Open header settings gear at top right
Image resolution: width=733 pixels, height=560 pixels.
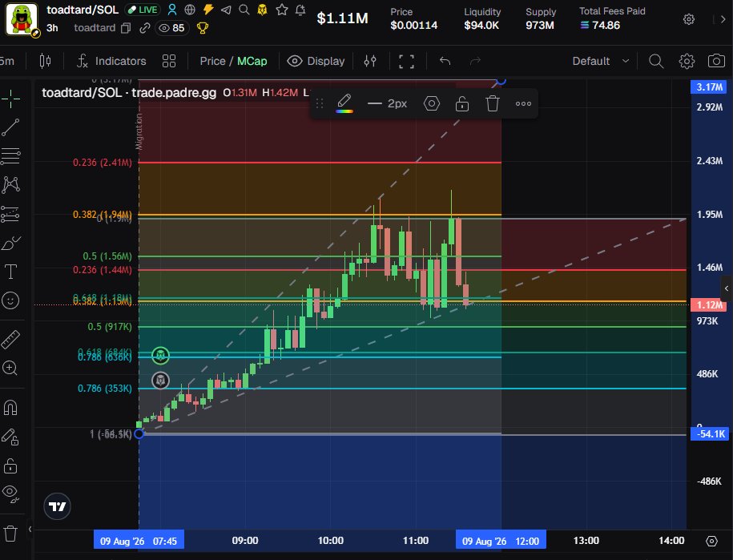pos(689,19)
